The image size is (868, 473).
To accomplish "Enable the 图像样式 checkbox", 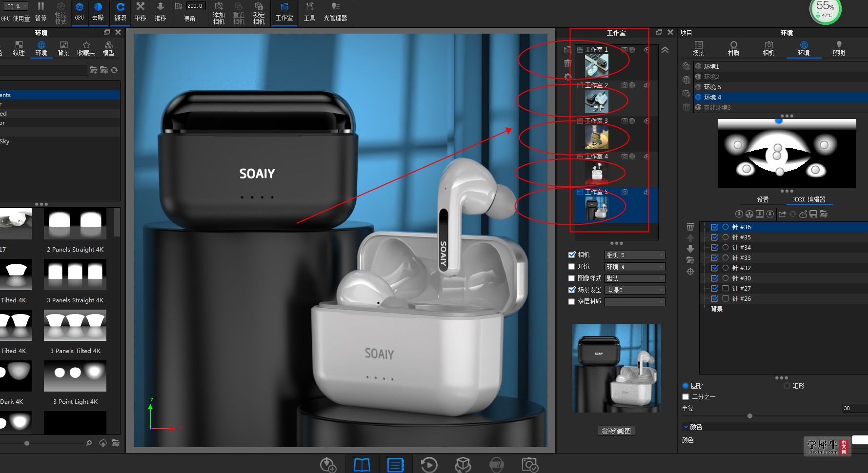I will (571, 278).
